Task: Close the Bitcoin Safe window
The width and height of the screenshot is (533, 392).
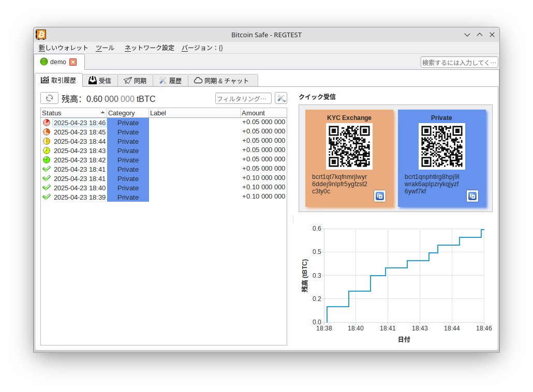Action: point(492,35)
